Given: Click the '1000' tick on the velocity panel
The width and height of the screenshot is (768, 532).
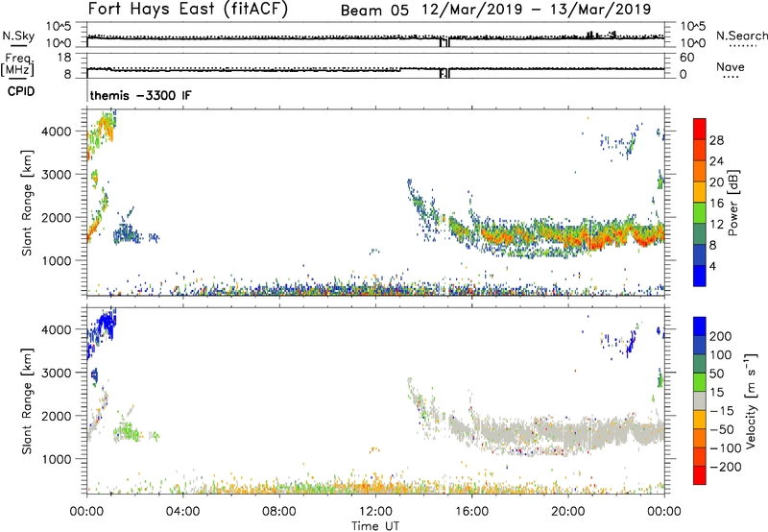Looking at the screenshot, I should pos(57,459).
